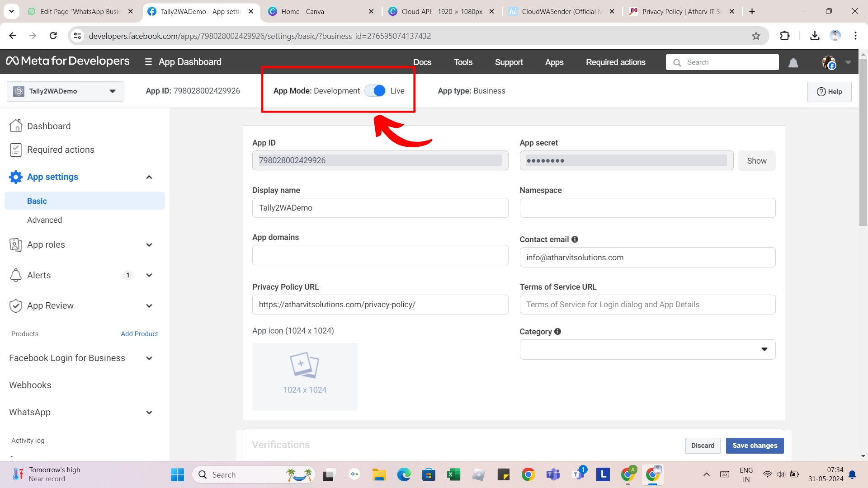
Task: Reload the page
Action: 53,36
